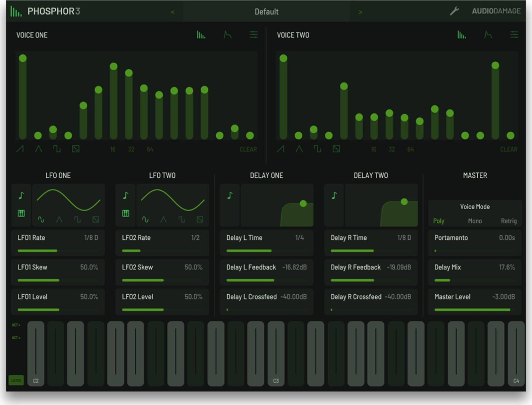Toggle Delay One tempo sync note icon
The height and width of the screenshot is (405, 532).
(x=230, y=195)
